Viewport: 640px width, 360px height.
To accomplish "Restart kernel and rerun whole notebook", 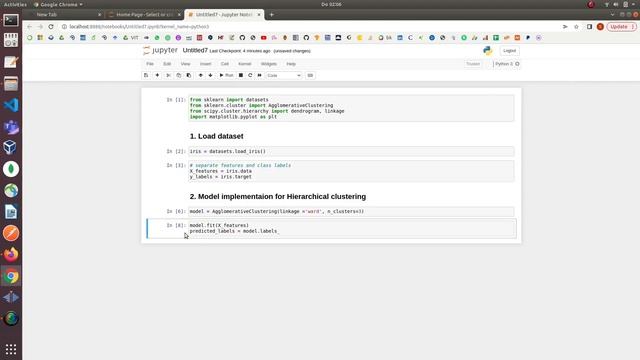I will (x=260, y=76).
